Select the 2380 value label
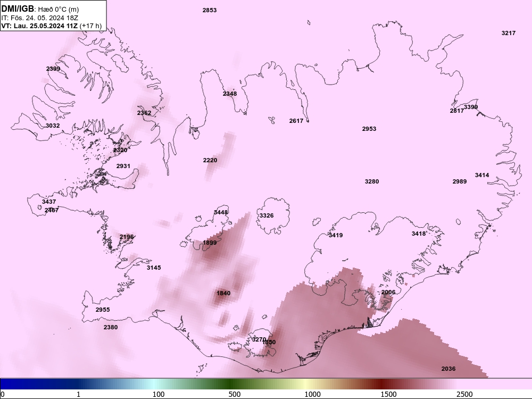The height and width of the screenshot is (399, 532). coord(111,327)
